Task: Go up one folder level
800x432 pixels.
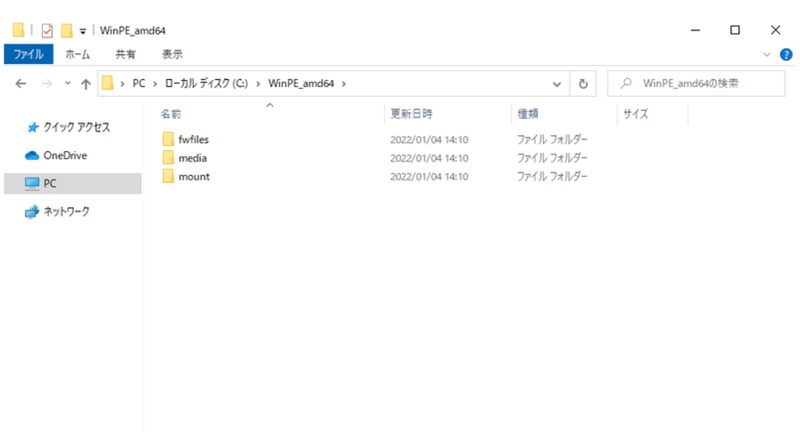Action: pyautogui.click(x=85, y=84)
